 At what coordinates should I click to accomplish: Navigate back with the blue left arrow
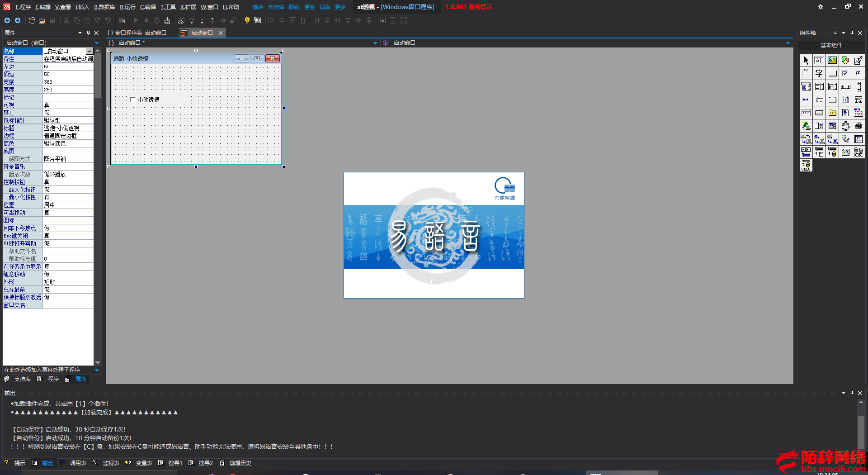7,20
